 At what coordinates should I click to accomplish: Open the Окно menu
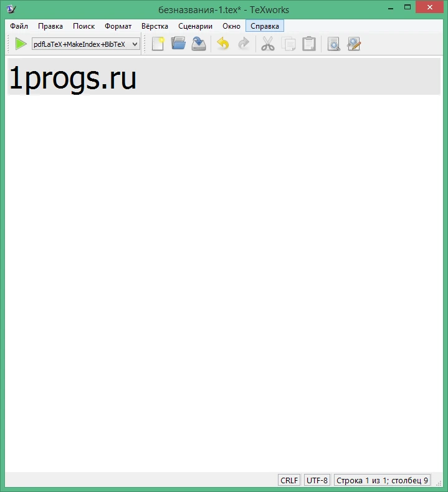231,26
